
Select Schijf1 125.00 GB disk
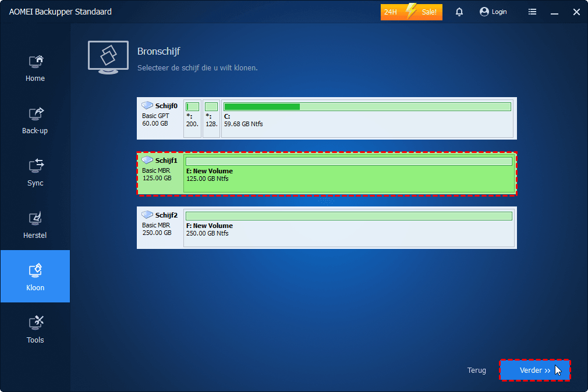point(327,173)
